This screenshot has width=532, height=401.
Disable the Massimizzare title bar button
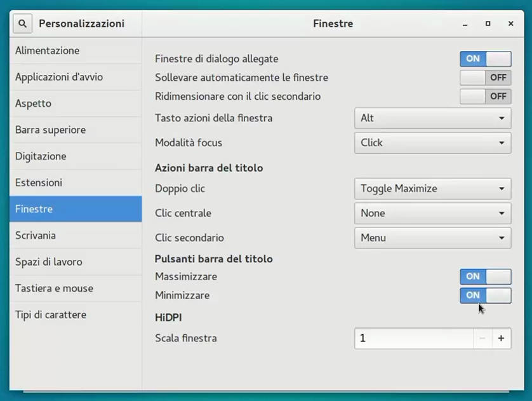[x=485, y=276]
